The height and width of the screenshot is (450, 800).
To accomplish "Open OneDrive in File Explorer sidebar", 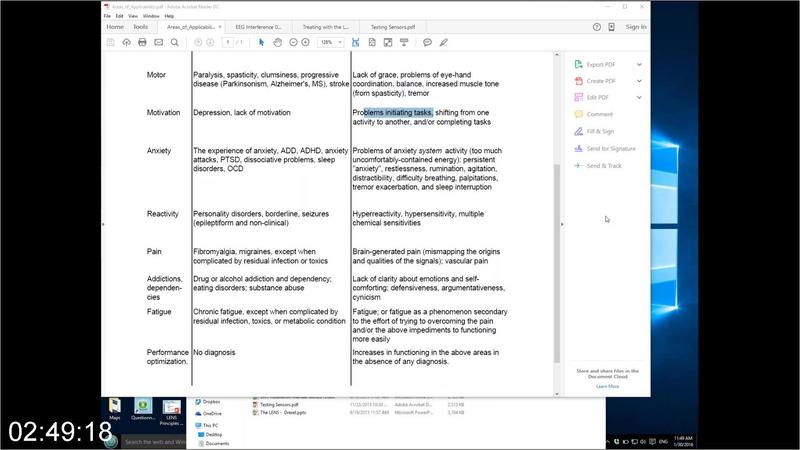I will (212, 414).
